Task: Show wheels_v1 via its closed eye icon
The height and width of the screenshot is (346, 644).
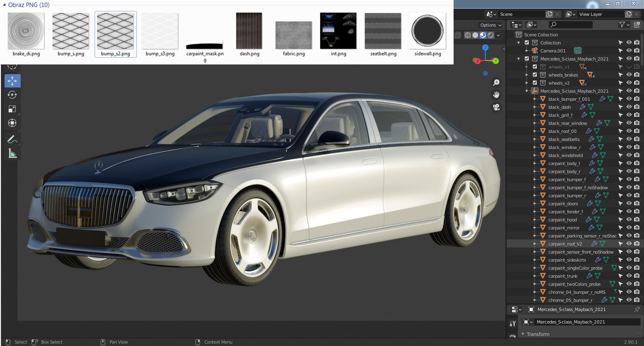Action: point(629,67)
